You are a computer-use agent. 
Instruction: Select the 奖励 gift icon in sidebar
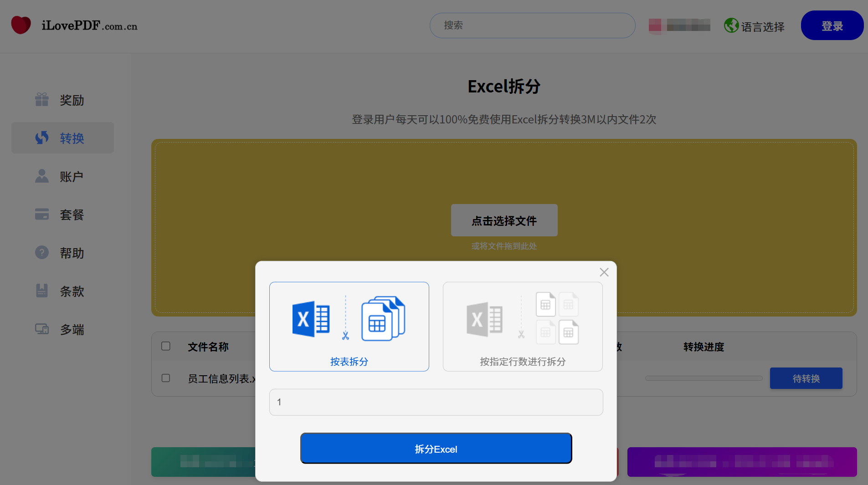coord(41,99)
